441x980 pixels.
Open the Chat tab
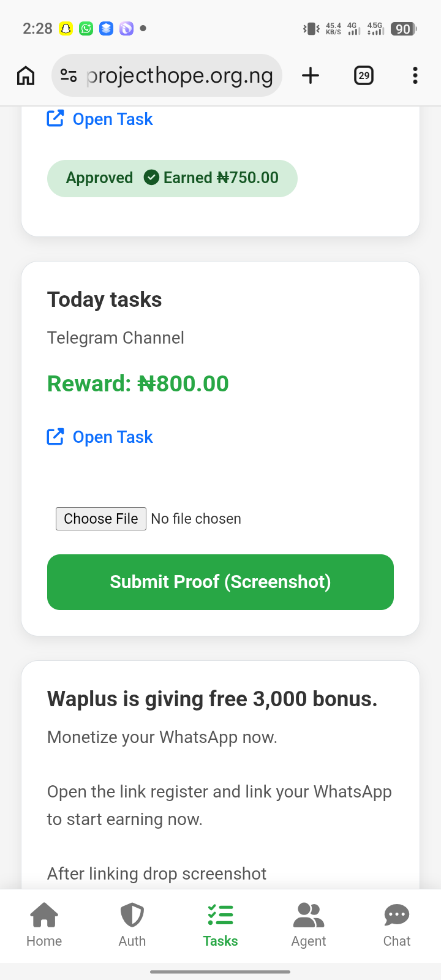tap(397, 925)
